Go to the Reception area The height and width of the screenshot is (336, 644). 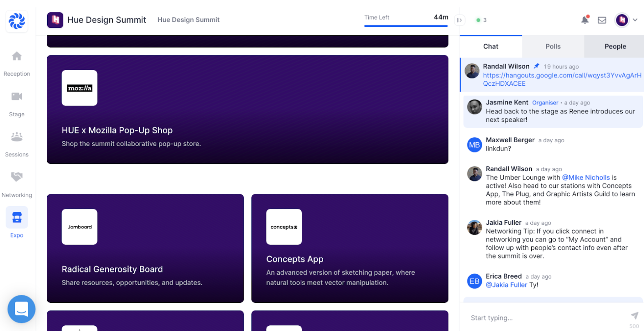(17, 64)
